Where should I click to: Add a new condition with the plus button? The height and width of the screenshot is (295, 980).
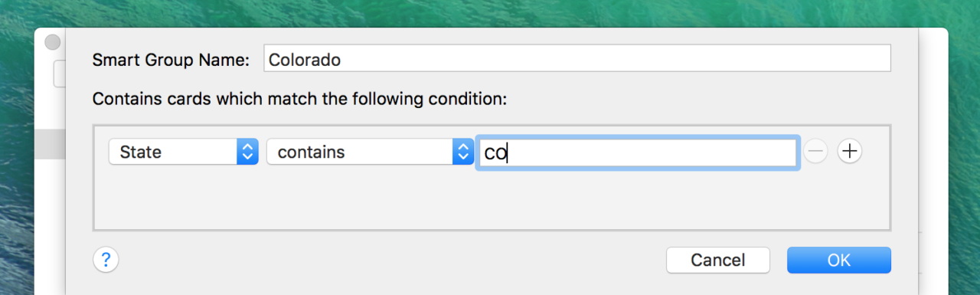coord(849,152)
